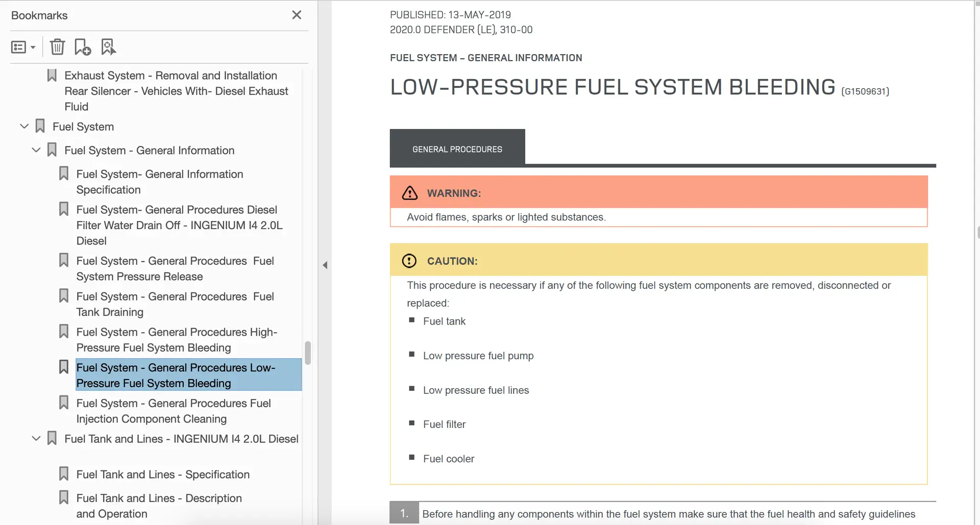Click the delete bookmark trash icon
Screen dimensions: 980x525
(x=57, y=47)
